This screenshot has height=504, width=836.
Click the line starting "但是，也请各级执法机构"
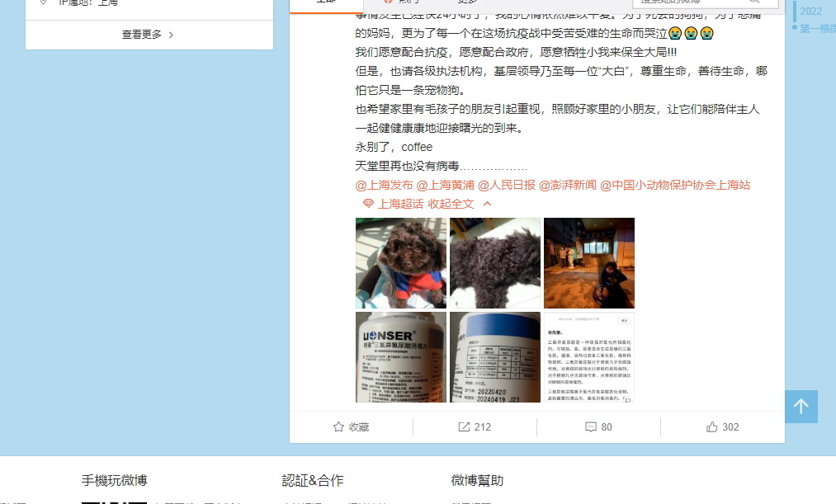561,72
